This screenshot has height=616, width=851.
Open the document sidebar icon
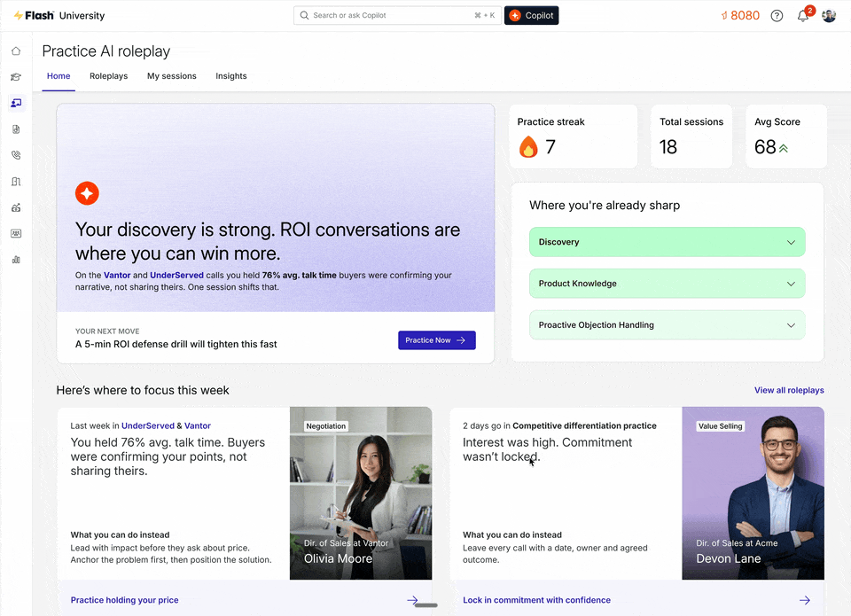click(x=16, y=129)
